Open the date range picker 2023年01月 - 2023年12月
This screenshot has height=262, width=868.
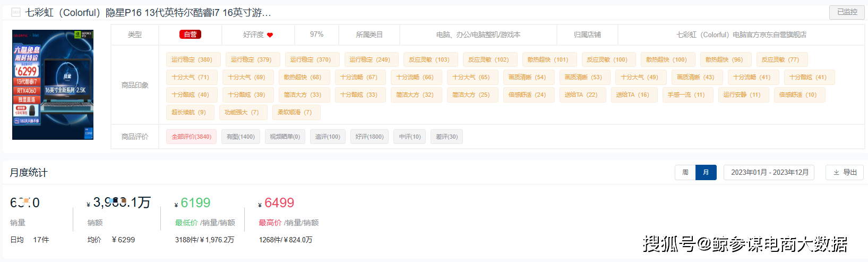(x=769, y=172)
